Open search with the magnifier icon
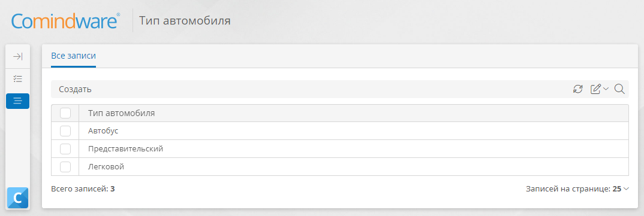The height and width of the screenshot is (216, 644). click(x=619, y=89)
